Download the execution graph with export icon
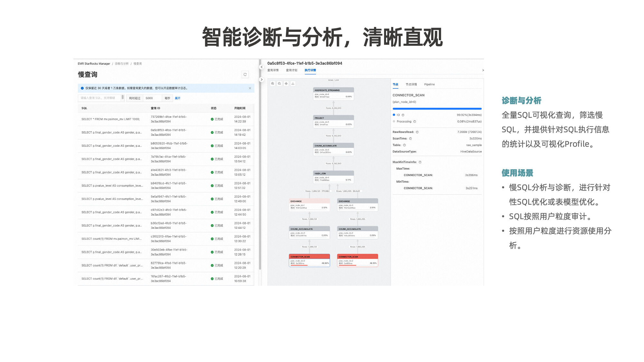Viewport: 644px width, 362px height. 293,84
